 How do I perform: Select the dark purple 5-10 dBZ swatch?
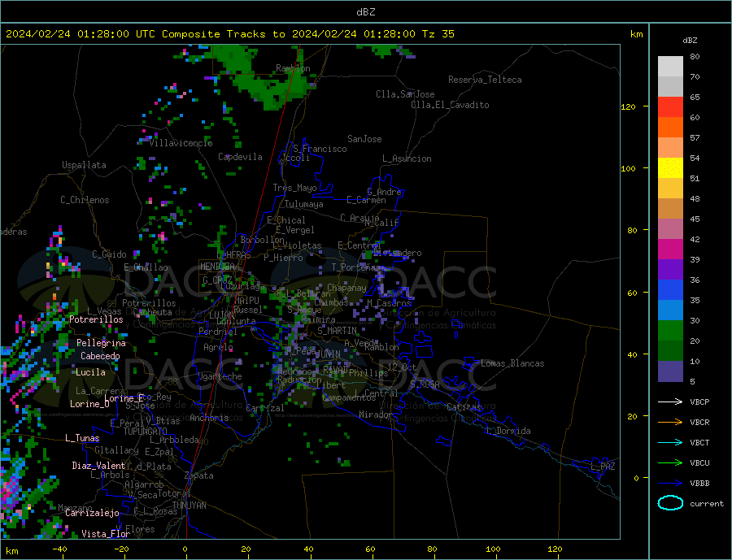[670, 371]
